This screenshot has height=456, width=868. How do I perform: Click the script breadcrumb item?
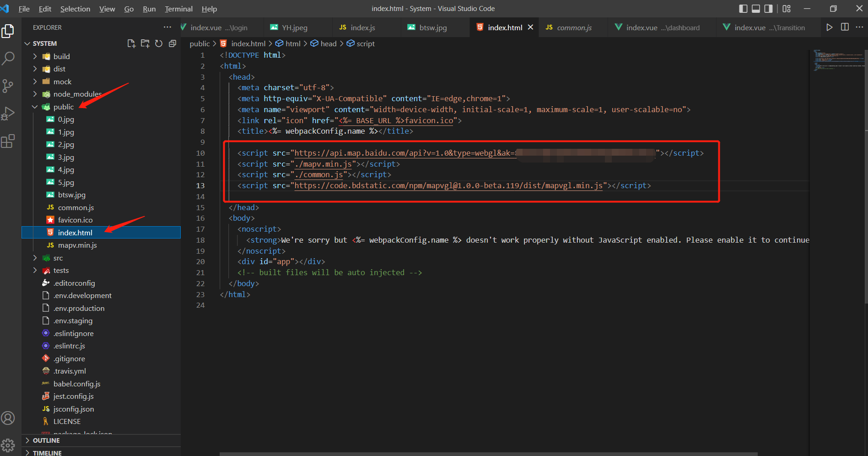click(365, 43)
